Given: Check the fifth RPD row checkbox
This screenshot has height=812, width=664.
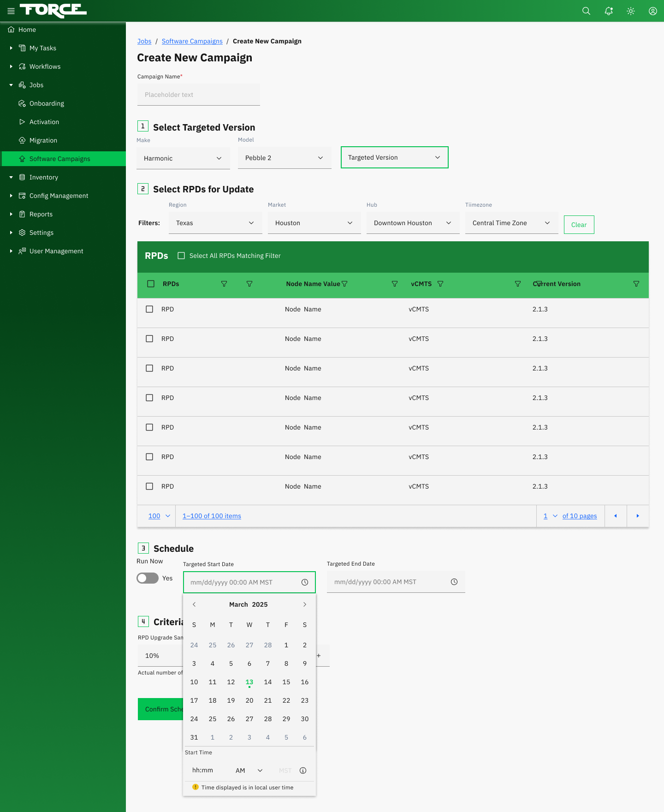Looking at the screenshot, I should point(149,427).
